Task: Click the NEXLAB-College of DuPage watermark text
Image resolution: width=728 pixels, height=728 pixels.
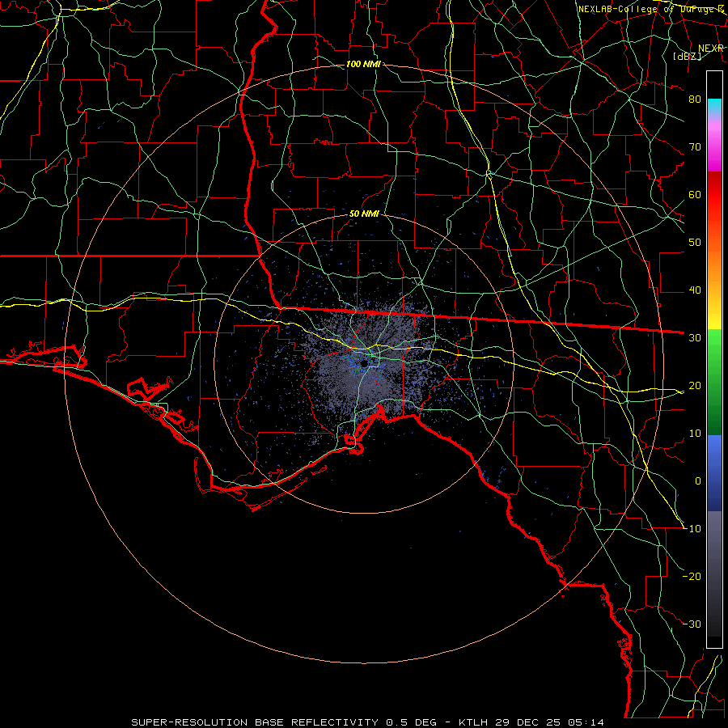Action: 650,9
